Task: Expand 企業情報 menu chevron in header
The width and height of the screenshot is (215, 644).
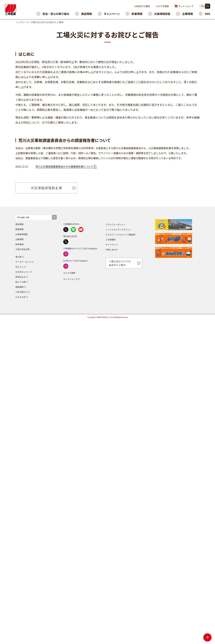Action: coord(178,14)
